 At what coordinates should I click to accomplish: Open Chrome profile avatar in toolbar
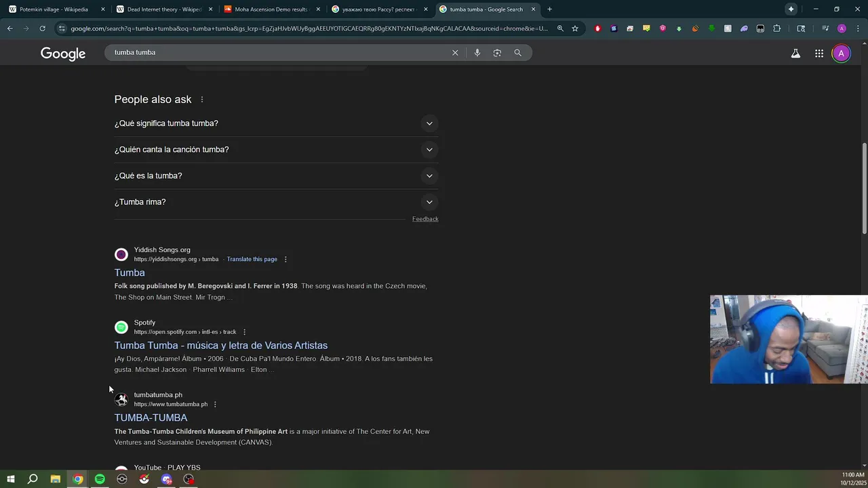[842, 28]
